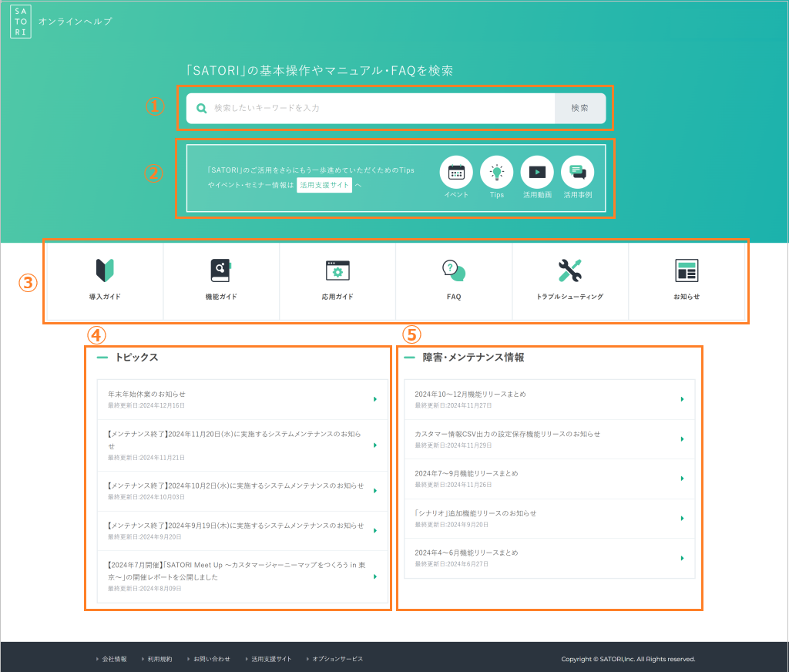The height and width of the screenshot is (672, 789).
Task: Open the FAQ question bubble icon
Action: coord(454,270)
